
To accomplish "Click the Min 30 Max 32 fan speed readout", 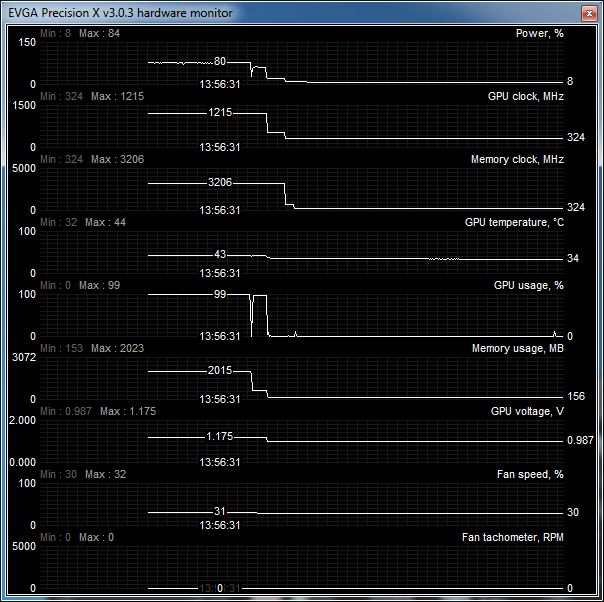I will [83, 474].
